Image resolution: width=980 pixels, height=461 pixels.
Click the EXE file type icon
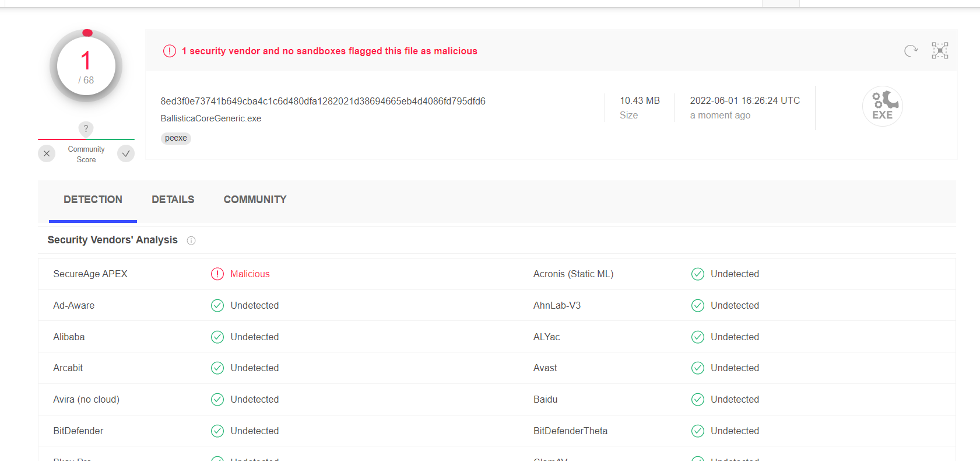(883, 106)
